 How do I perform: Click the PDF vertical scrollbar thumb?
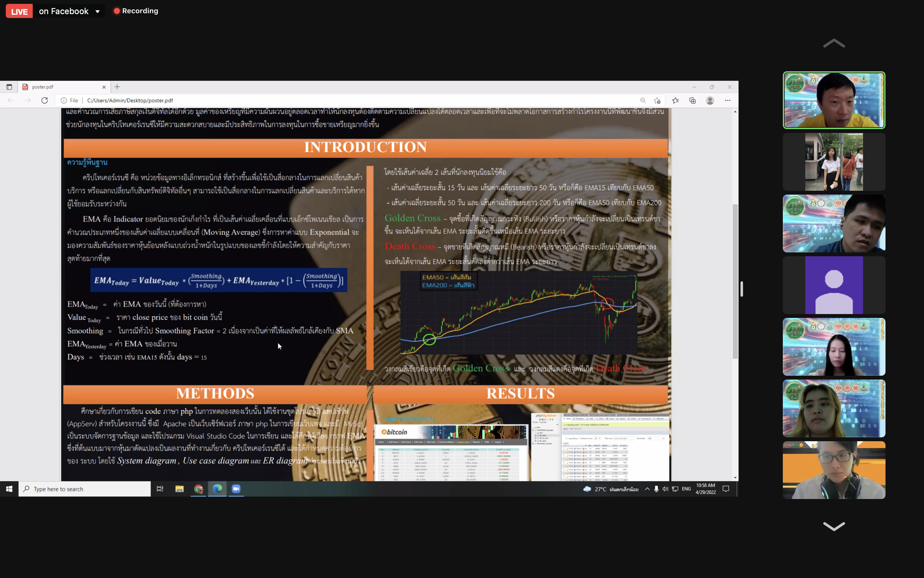point(735,281)
